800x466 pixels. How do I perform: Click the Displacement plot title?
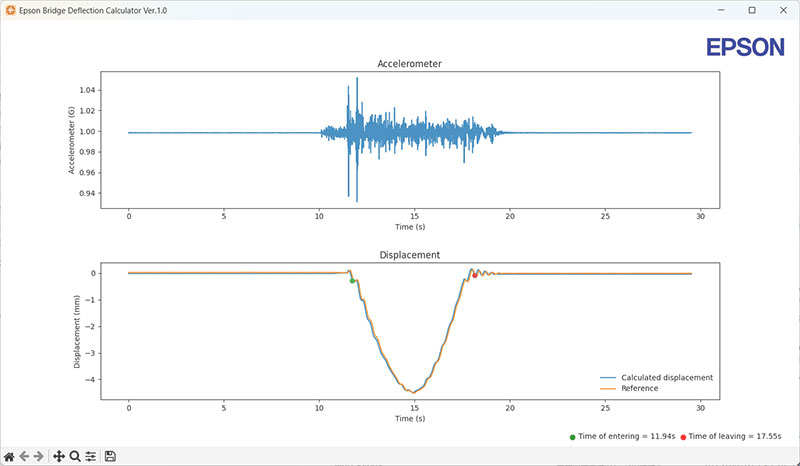coord(409,255)
